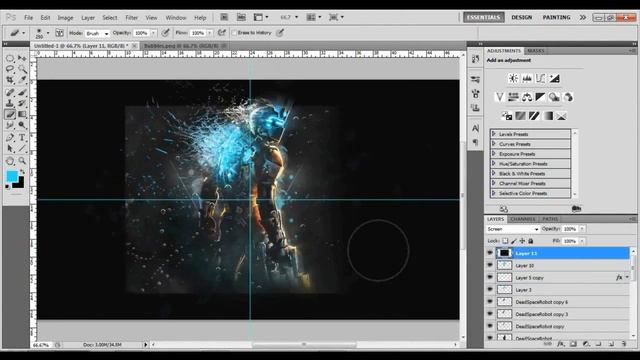Expand Levels Presets
The height and width of the screenshot is (360, 640).
[494, 134]
